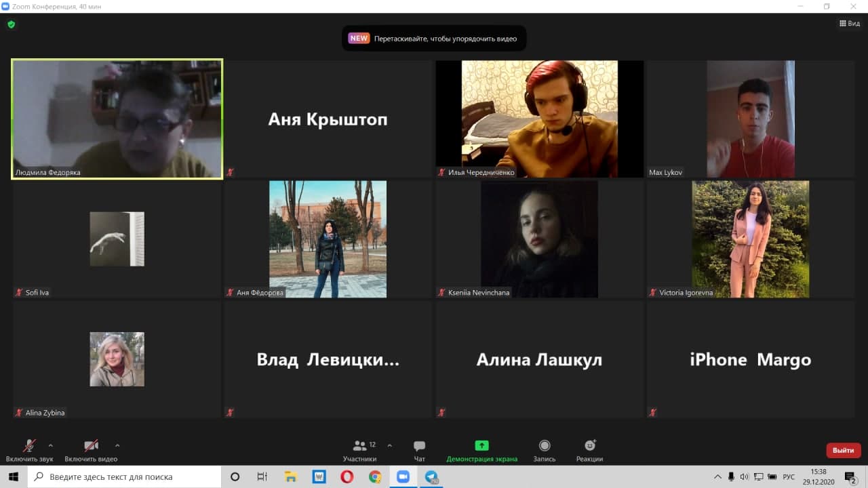Open Task View in the taskbar
The height and width of the screenshot is (488, 868).
coord(262,476)
